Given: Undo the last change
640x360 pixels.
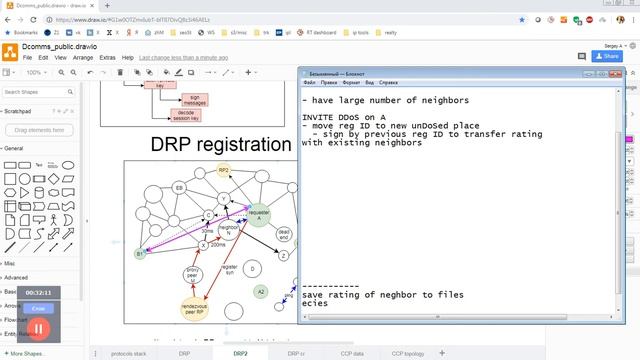Looking at the screenshot, I should coord(90,72).
